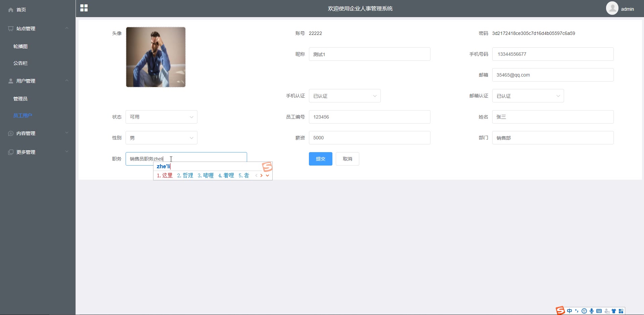Open the skin shirt icon on IME bar
Screen dimensions: 644x315
pyautogui.click(x=614, y=311)
